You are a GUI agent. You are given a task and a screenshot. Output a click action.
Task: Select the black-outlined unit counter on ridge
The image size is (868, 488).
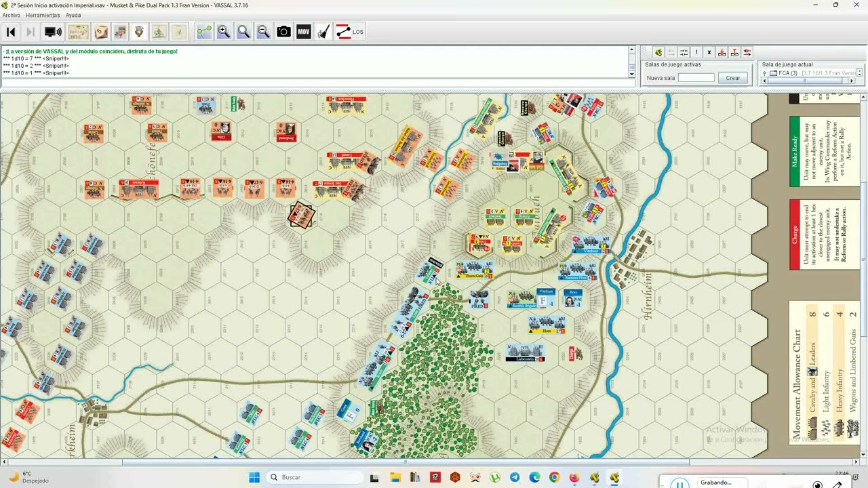301,216
